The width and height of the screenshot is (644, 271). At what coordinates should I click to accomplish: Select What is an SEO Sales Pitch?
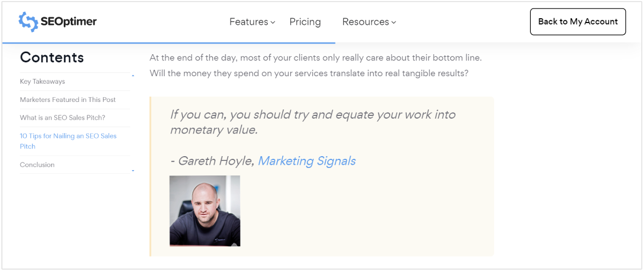(x=62, y=118)
